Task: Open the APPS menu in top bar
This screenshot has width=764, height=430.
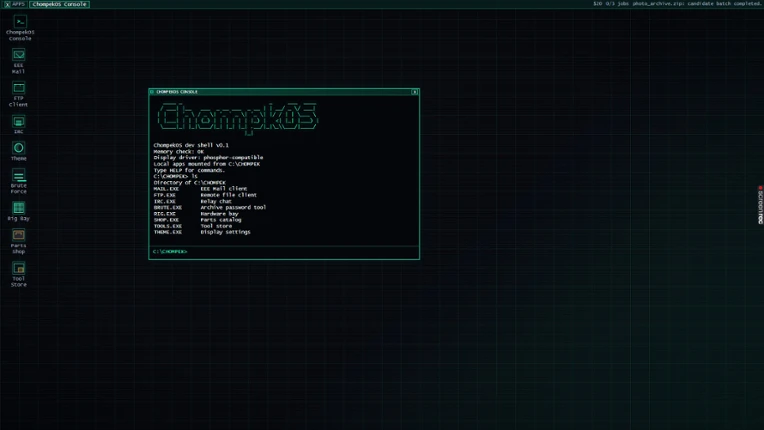Action: 15,4
